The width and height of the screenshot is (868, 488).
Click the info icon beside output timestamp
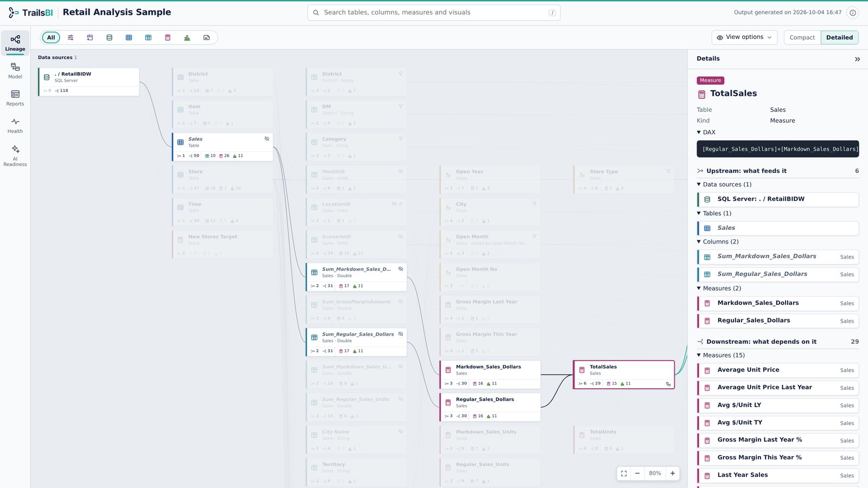(853, 12)
